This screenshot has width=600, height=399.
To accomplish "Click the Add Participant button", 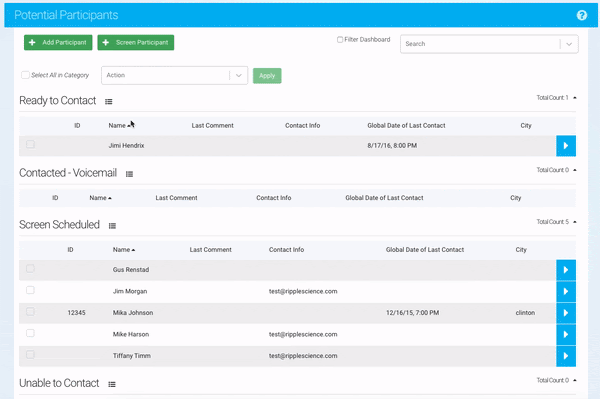I will click(x=58, y=42).
